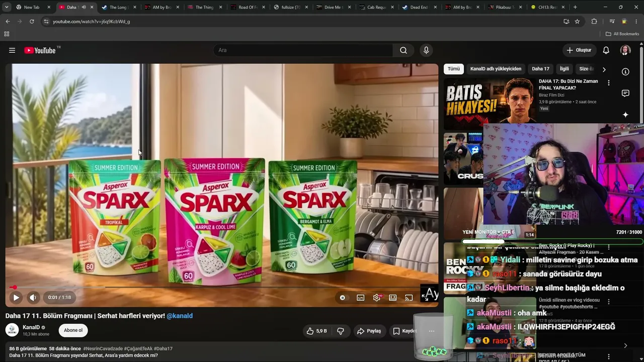Open a new browser tab

coord(575,7)
